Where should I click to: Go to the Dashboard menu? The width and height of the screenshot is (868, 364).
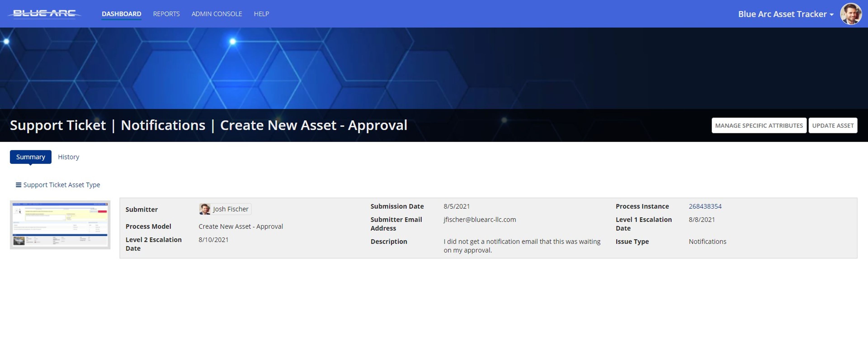click(121, 14)
